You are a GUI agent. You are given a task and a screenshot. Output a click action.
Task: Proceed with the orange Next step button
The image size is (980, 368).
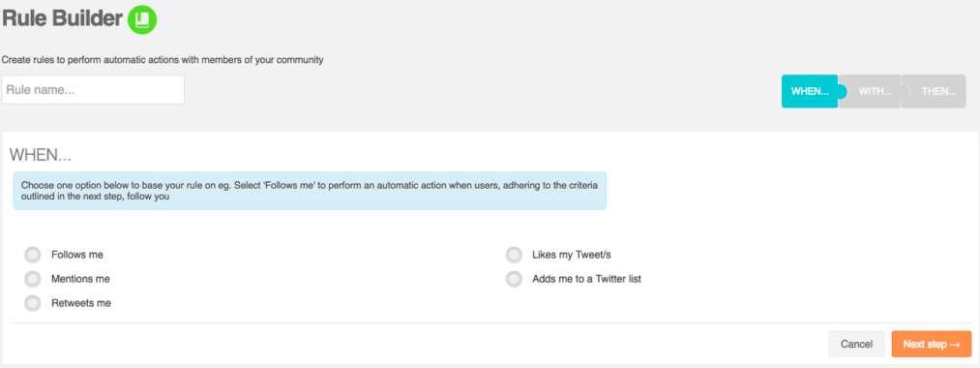pos(932,344)
